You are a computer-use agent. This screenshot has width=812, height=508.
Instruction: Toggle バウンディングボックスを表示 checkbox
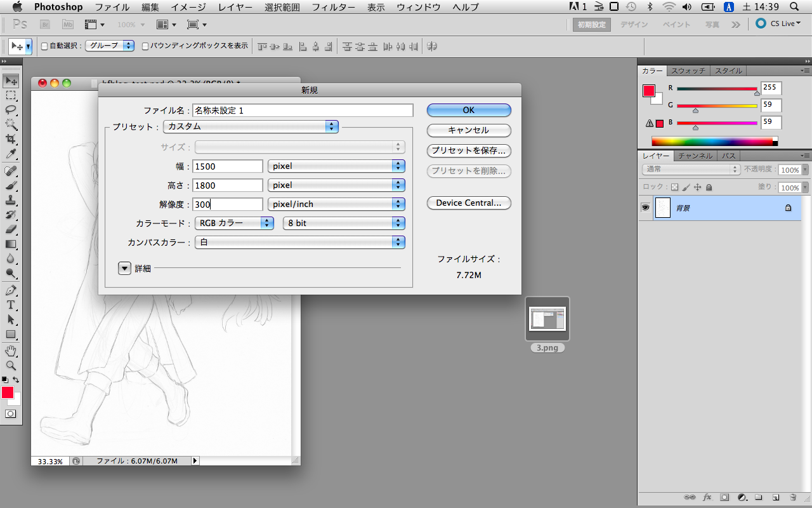pyautogui.click(x=145, y=46)
